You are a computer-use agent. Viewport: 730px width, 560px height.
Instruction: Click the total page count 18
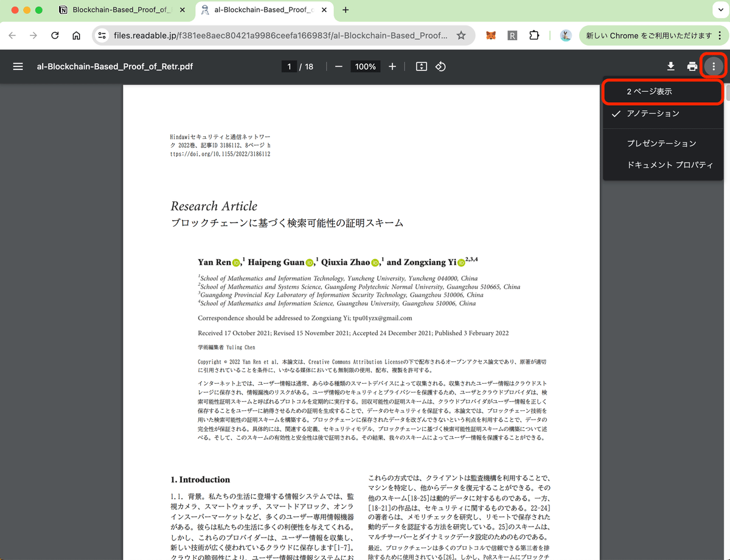pyautogui.click(x=309, y=66)
